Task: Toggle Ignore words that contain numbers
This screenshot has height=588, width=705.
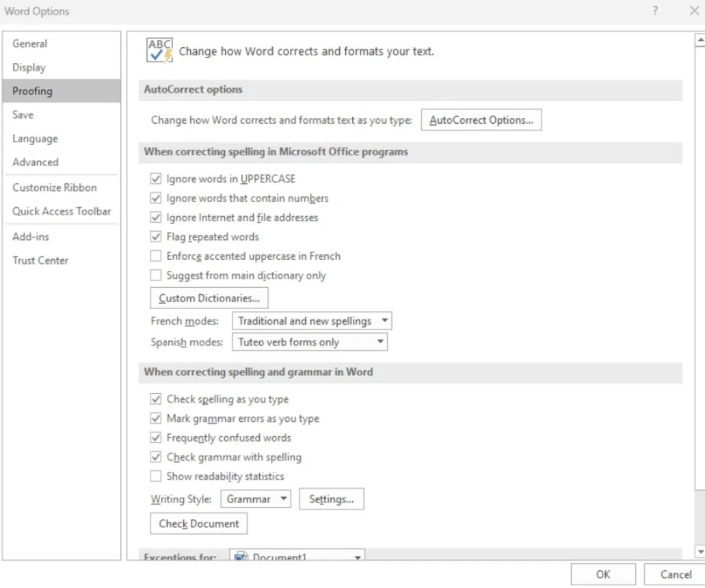Action: [156, 198]
